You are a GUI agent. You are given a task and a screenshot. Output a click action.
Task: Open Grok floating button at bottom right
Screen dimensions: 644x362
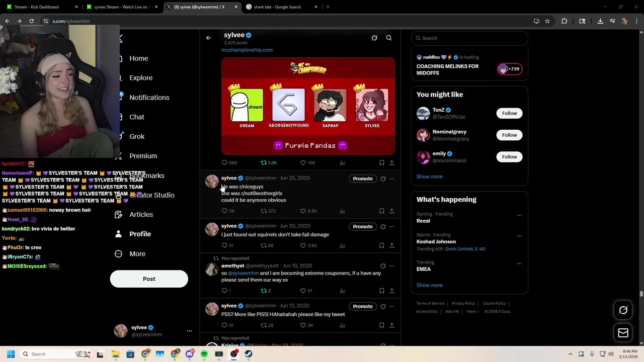623,310
